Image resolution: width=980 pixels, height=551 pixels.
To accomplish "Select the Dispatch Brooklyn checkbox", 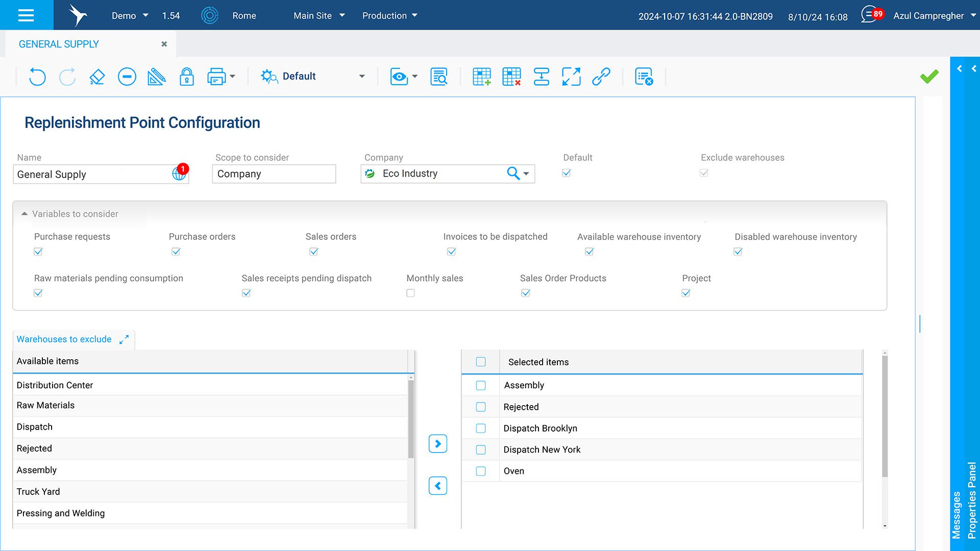I will 480,428.
